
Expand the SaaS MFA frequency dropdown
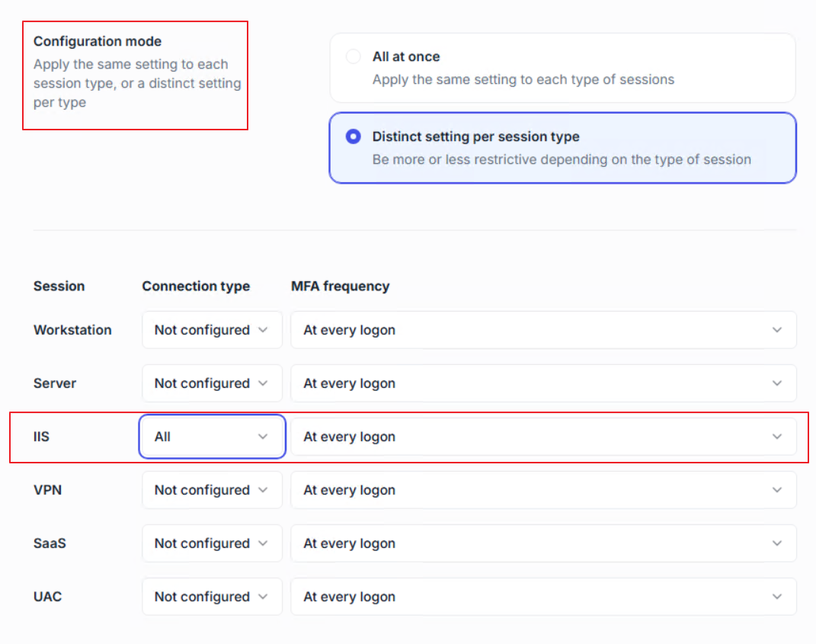tap(542, 543)
